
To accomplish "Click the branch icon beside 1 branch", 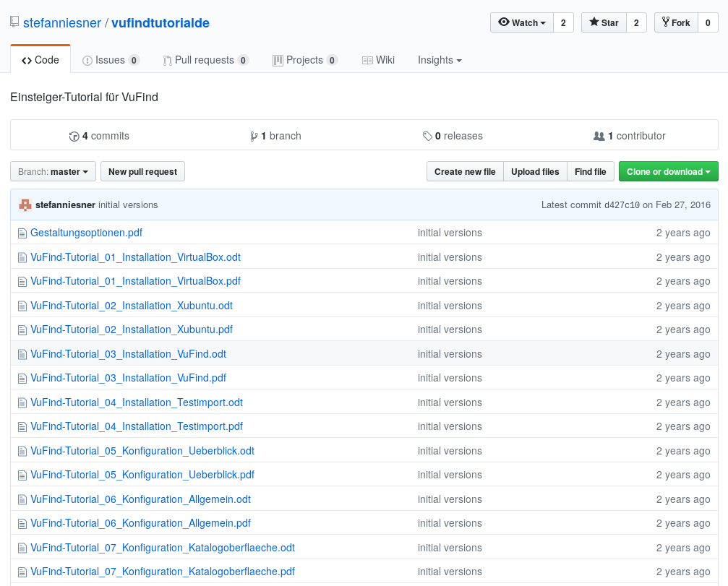I will [254, 136].
